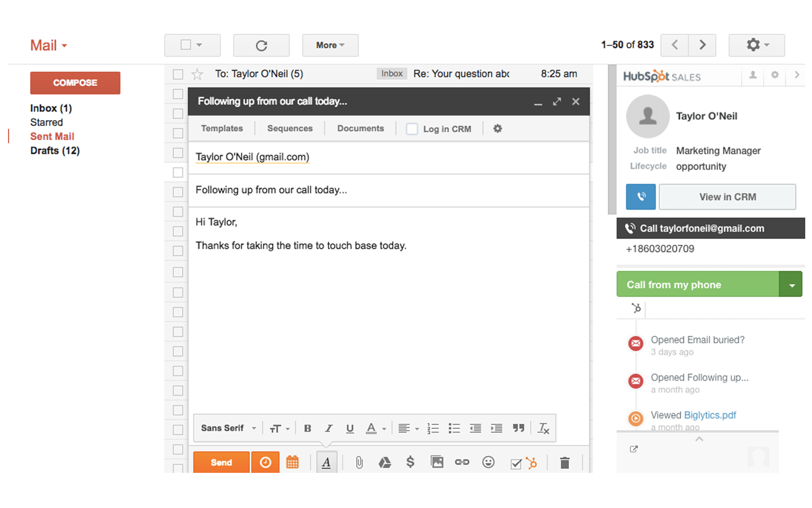Enable the Log in CRM checkbox
This screenshot has width=812, height=508.
tap(411, 129)
